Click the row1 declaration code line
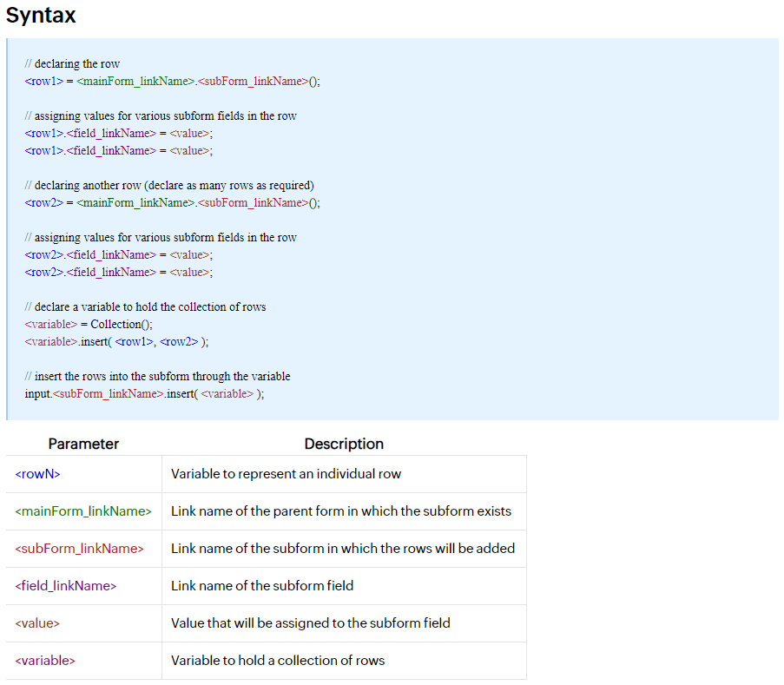The width and height of the screenshot is (784, 685). coord(172,81)
